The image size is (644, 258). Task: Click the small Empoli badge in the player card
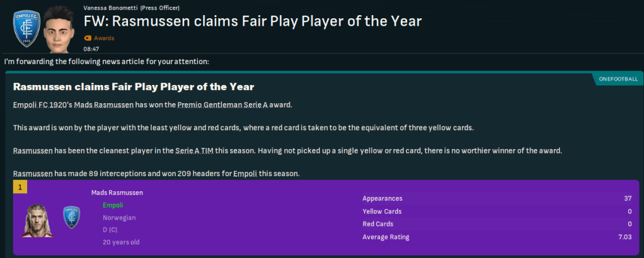(72, 217)
